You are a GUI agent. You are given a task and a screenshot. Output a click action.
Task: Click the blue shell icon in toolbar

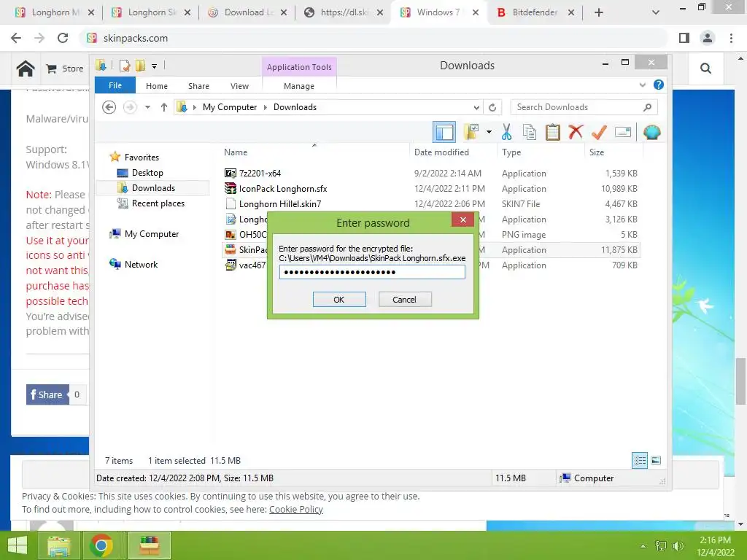tap(651, 132)
